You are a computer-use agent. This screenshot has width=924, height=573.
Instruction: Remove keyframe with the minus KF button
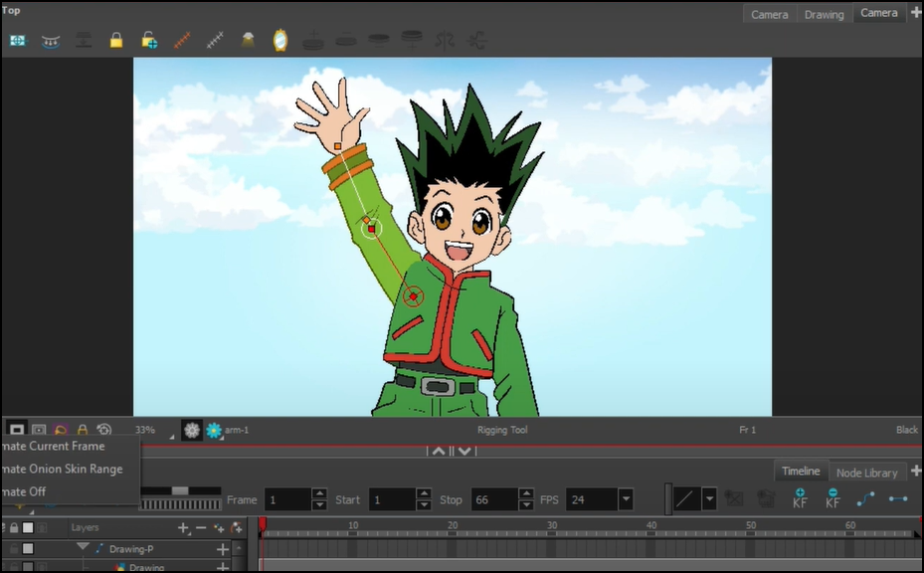click(x=832, y=498)
